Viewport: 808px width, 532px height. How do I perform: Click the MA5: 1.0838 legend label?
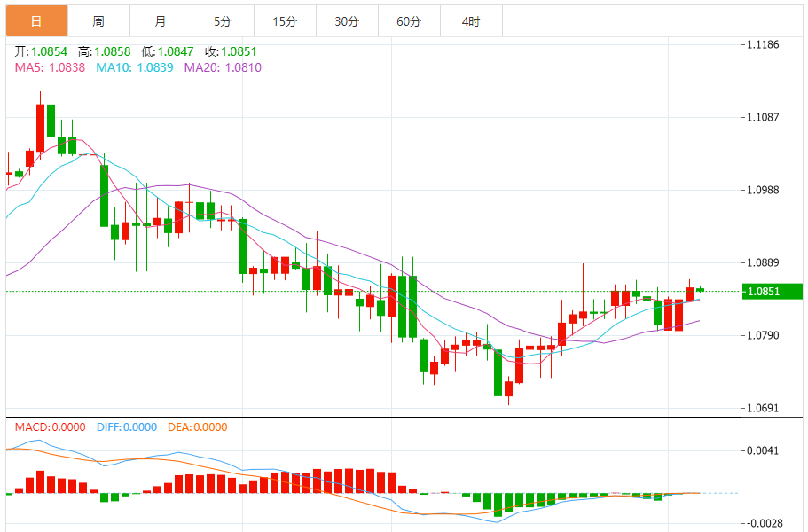(x=50, y=67)
